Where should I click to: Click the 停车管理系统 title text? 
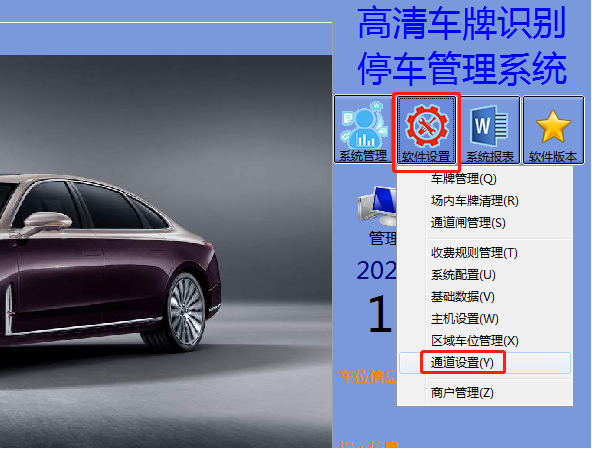point(462,68)
